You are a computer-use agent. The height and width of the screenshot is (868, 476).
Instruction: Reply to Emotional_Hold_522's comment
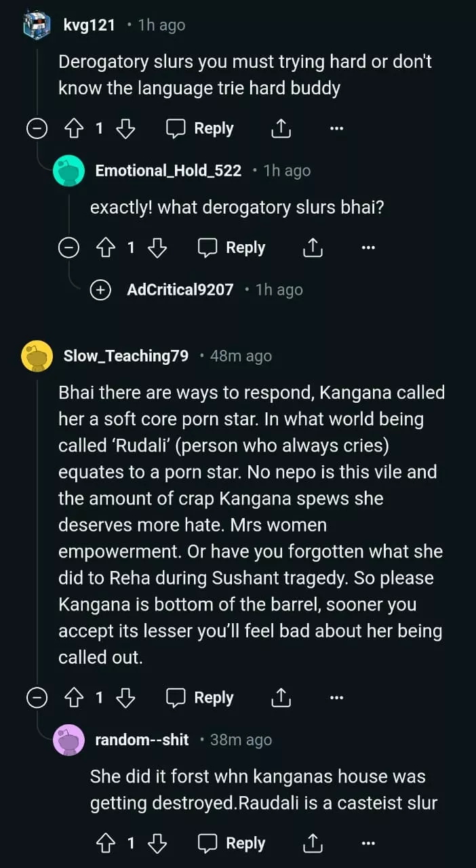coord(232,248)
